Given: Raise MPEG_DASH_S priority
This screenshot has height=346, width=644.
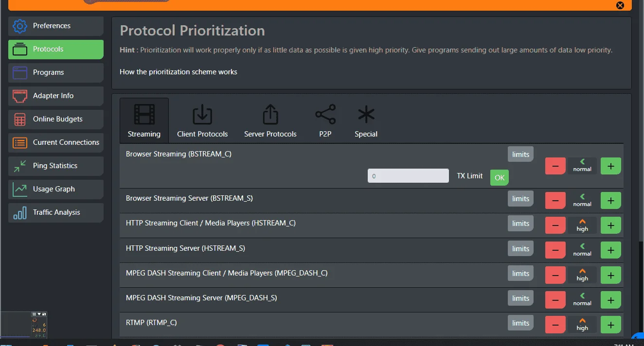Looking at the screenshot, I should [x=611, y=300].
